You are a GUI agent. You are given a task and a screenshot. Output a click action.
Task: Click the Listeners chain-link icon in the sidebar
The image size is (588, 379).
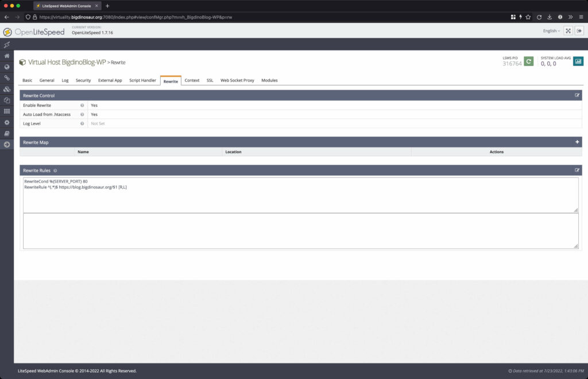pos(7,78)
